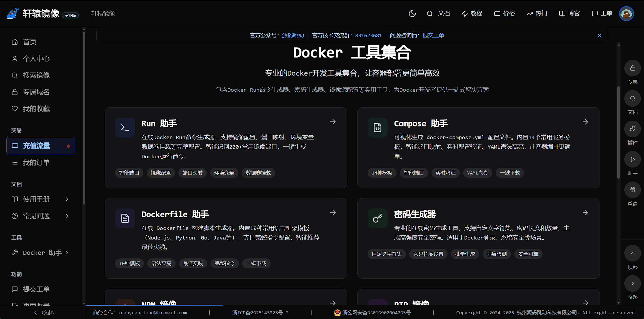The height and width of the screenshot is (319, 644).
Task: Toggle dark mode moon icon
Action: pos(412,13)
